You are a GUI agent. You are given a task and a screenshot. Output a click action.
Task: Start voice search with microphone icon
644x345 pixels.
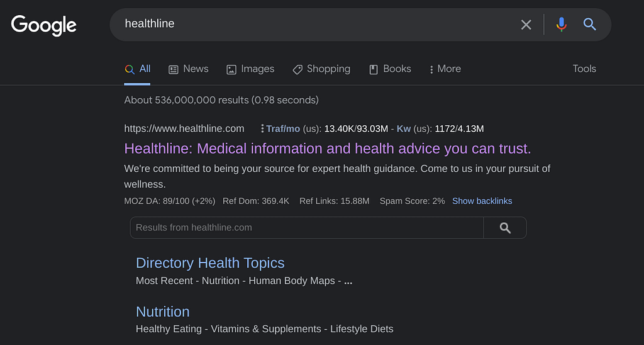561,25
